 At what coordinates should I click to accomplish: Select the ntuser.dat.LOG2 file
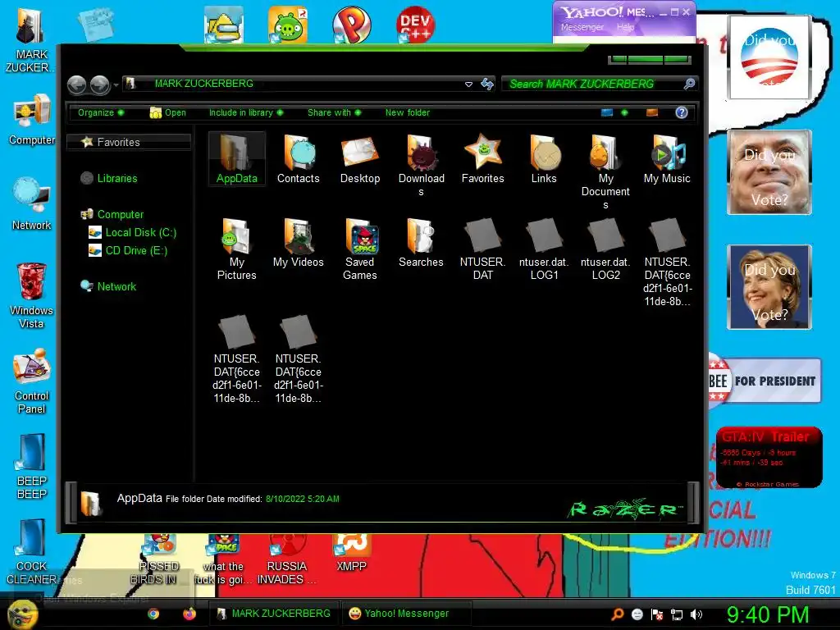click(x=605, y=249)
